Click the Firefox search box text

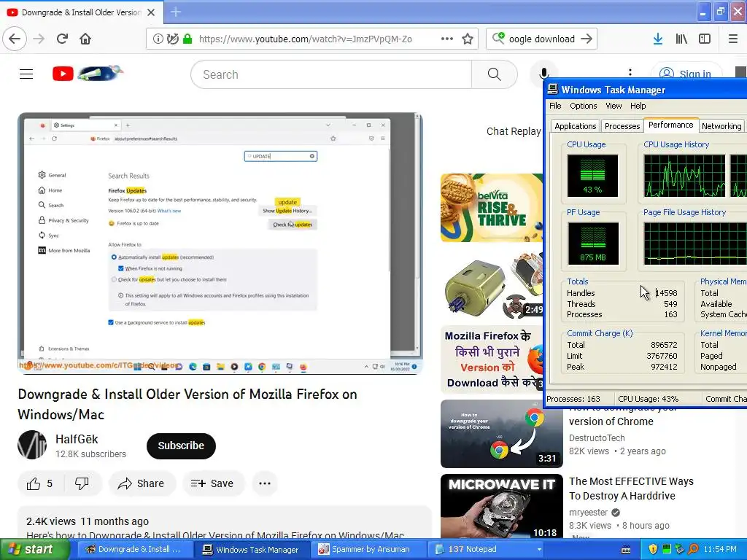[x=542, y=39]
